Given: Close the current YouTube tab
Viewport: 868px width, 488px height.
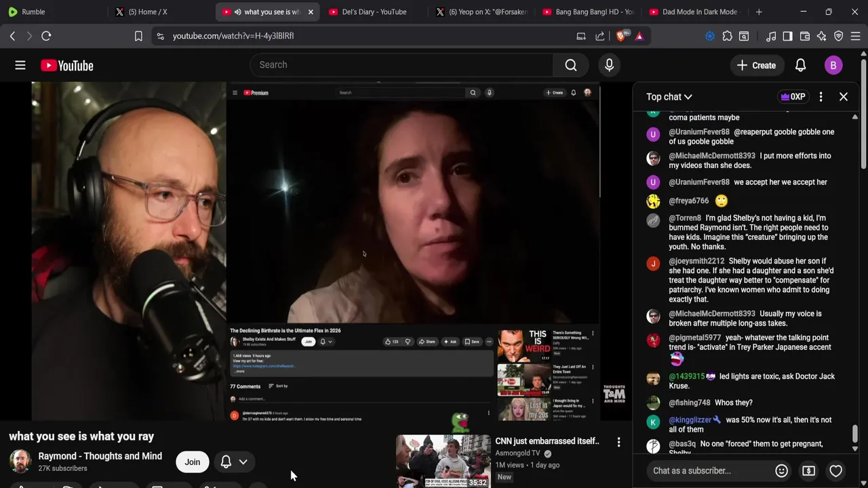Looking at the screenshot, I should pos(311,12).
